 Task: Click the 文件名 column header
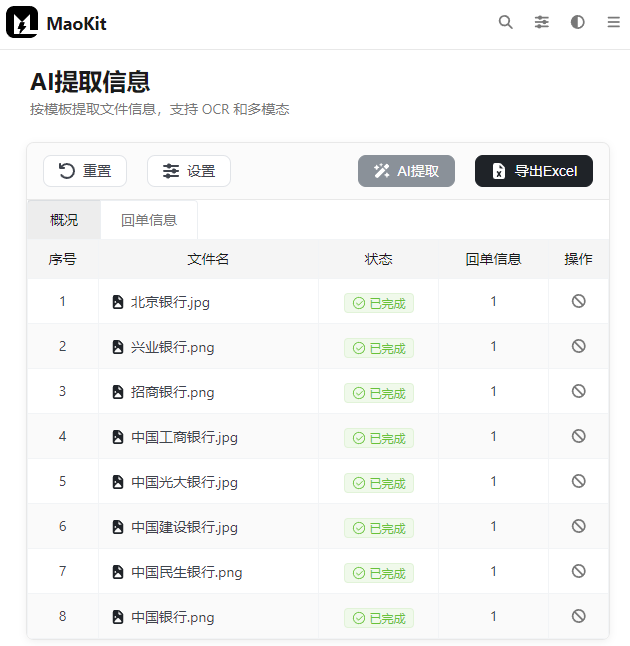pos(208,259)
